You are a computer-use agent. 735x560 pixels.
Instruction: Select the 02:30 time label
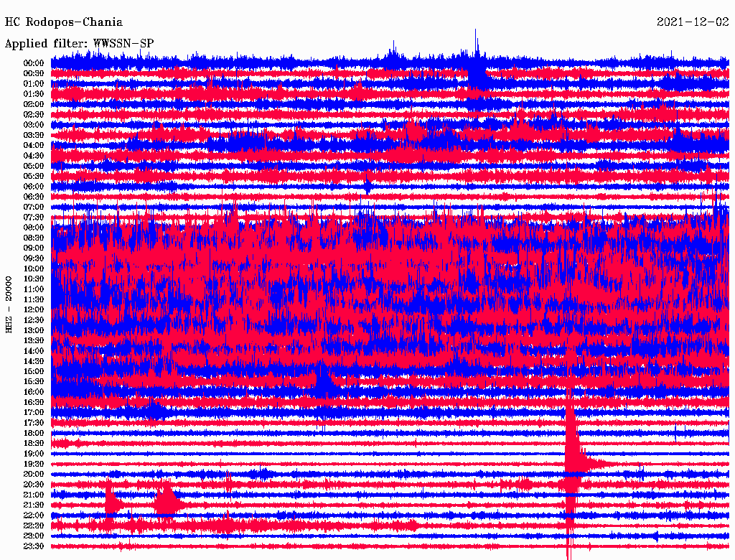[x=33, y=114]
